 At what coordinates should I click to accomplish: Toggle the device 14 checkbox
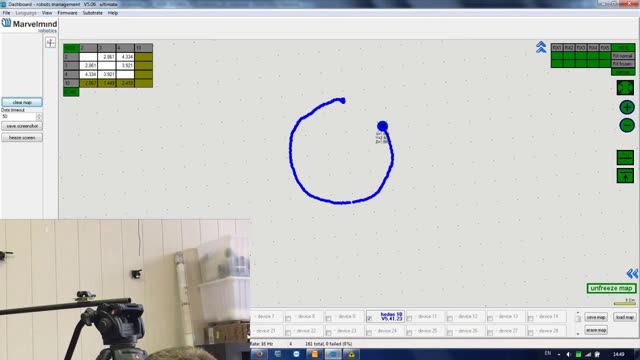tap(531, 318)
